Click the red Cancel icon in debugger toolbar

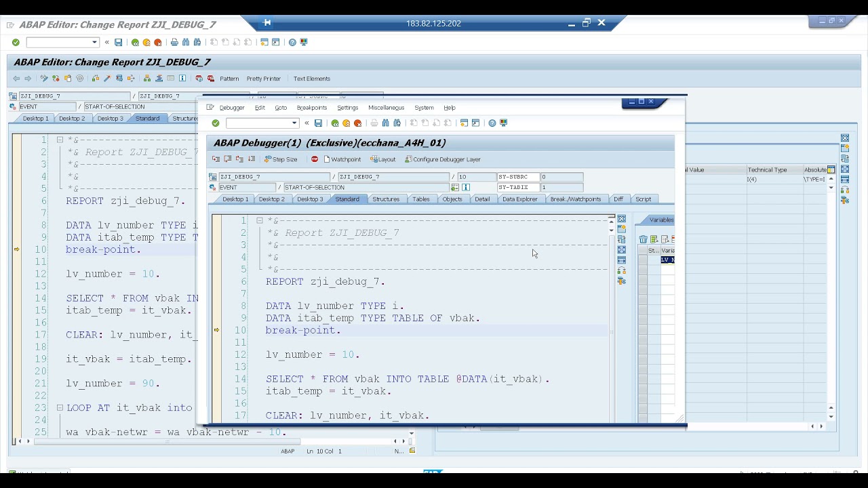358,123
